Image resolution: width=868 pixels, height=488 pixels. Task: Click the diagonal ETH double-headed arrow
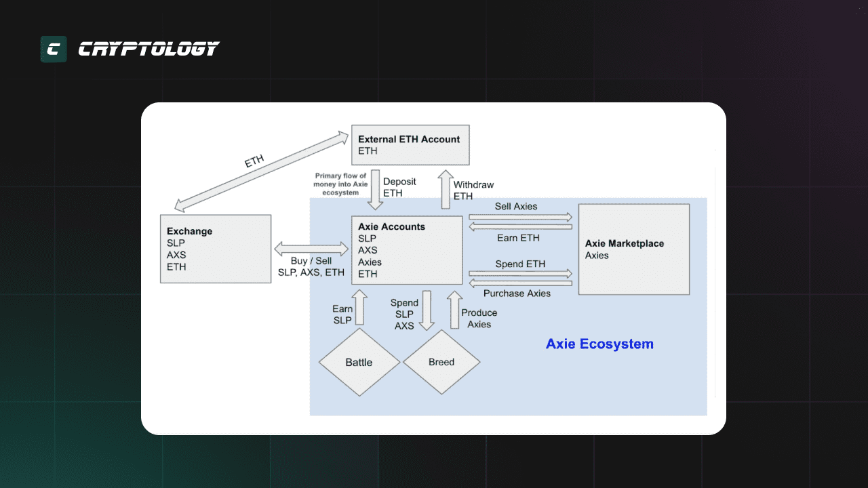262,171
